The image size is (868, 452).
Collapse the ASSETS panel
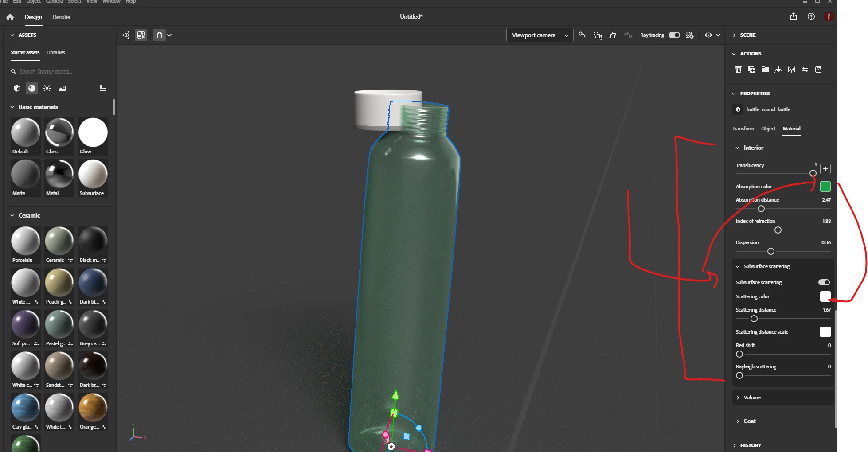[12, 35]
